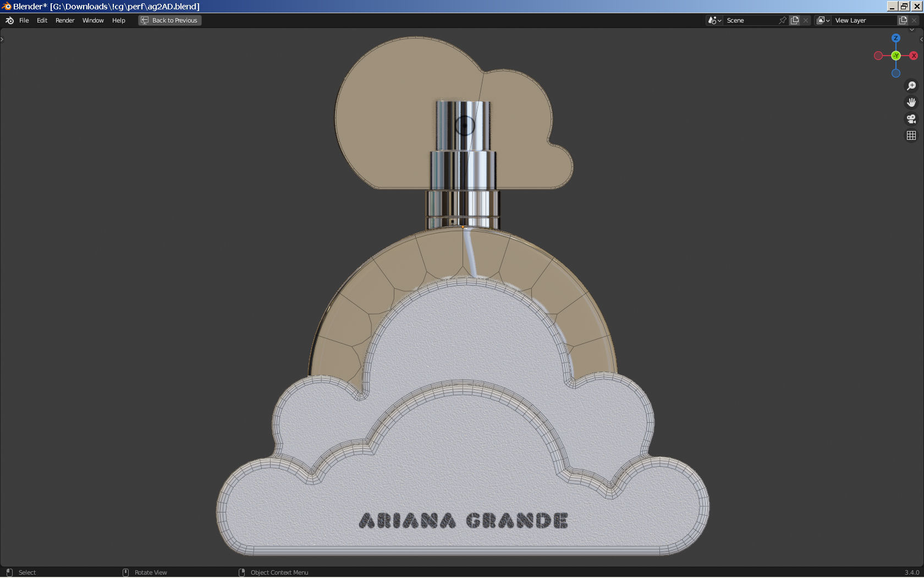Viewport: 924px width, 578px height.
Task: Click the Rotate View mouse icon
Action: pos(125,572)
